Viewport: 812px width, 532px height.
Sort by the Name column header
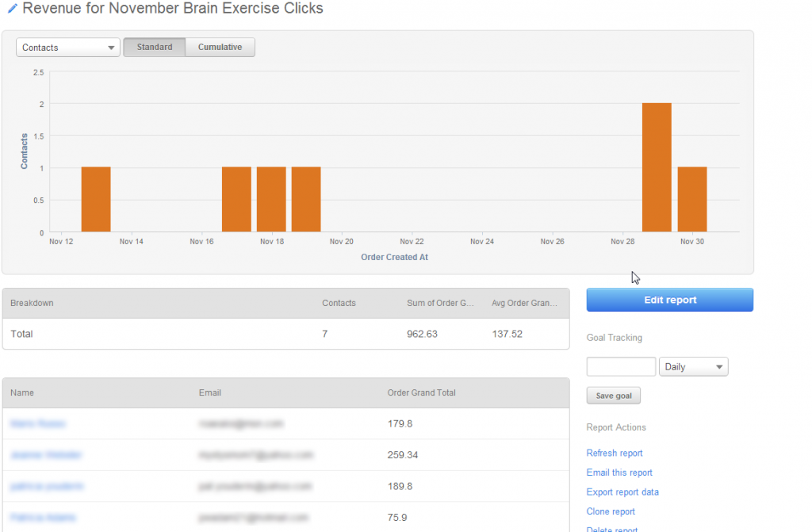click(x=22, y=393)
